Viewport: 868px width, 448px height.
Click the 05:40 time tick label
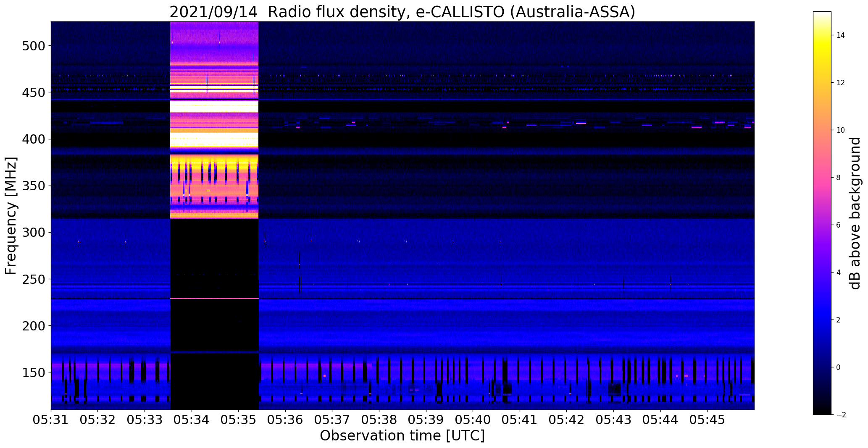473,419
